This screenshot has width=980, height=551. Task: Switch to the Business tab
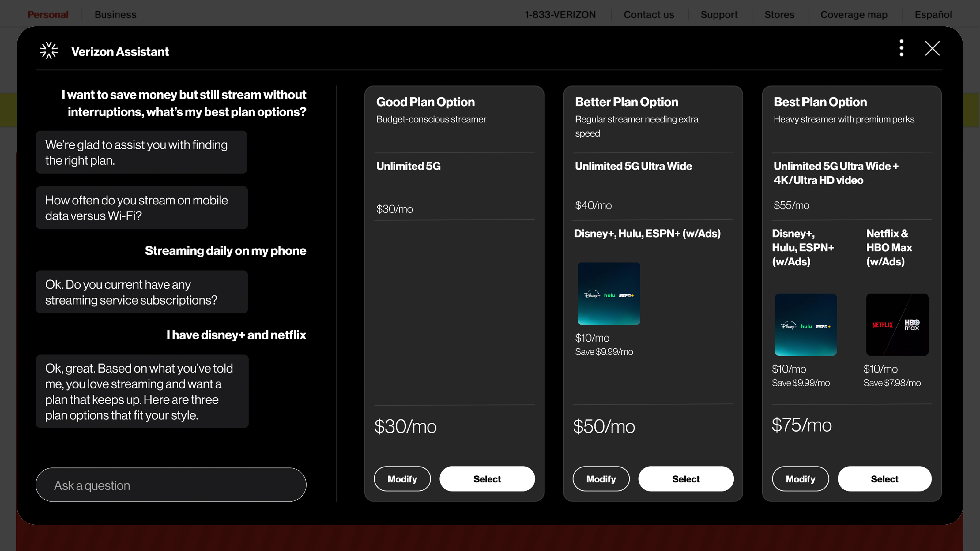point(115,14)
